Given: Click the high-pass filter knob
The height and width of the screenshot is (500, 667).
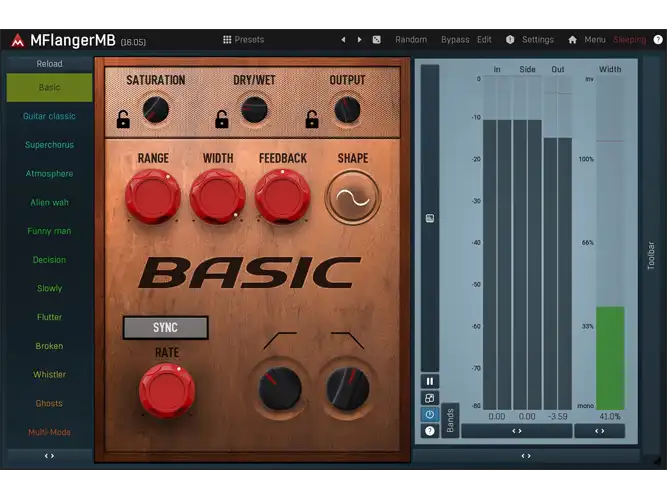Looking at the screenshot, I should [x=280, y=389].
